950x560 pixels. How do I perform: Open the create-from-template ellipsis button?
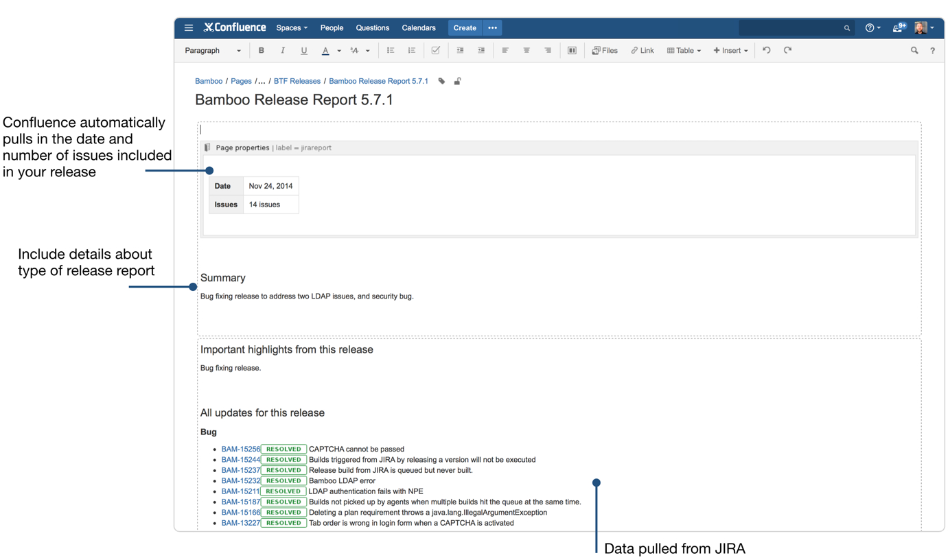tap(492, 28)
